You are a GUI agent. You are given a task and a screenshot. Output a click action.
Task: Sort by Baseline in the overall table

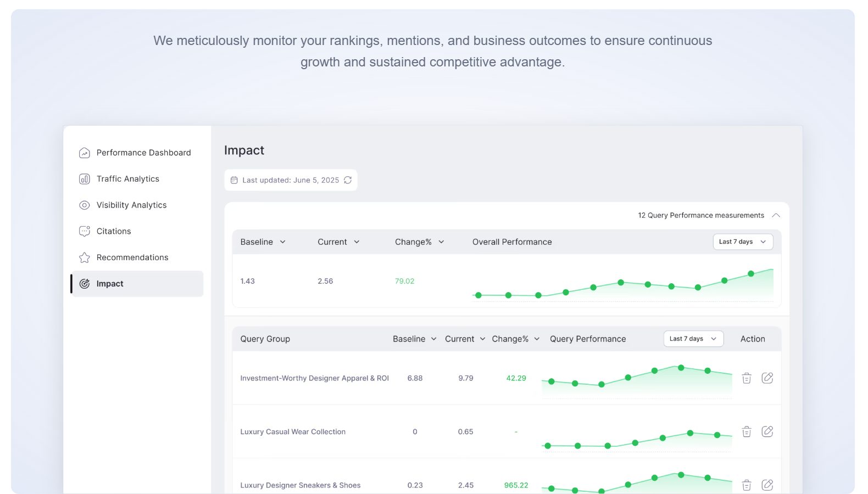click(263, 242)
